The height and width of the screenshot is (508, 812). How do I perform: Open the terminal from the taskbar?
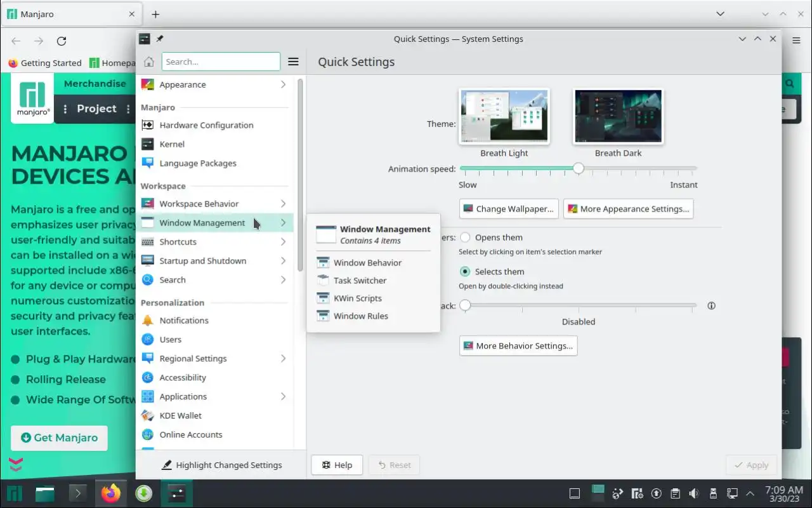tap(77, 493)
